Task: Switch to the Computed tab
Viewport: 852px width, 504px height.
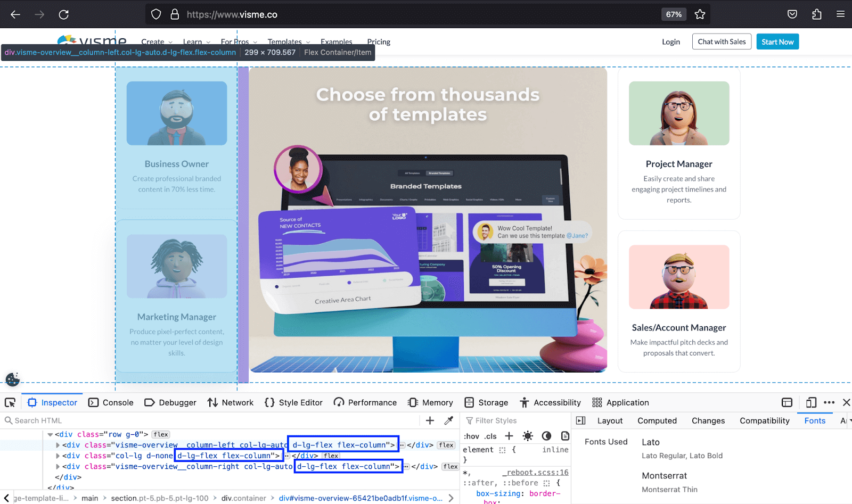Action: (657, 420)
